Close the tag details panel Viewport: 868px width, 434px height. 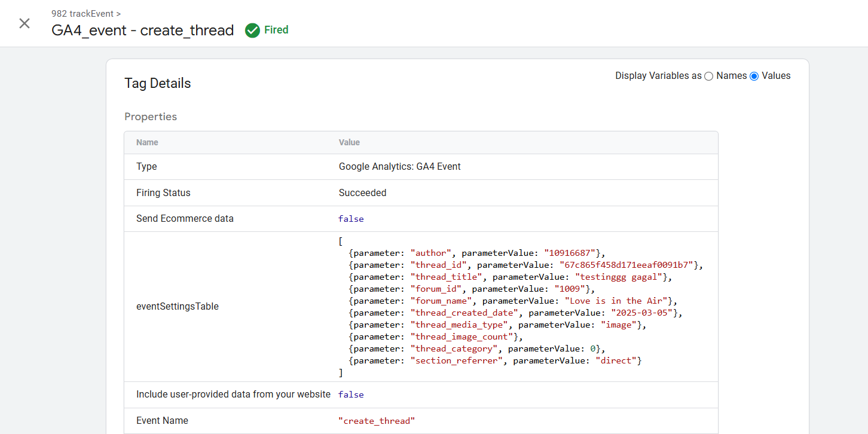[x=25, y=23]
